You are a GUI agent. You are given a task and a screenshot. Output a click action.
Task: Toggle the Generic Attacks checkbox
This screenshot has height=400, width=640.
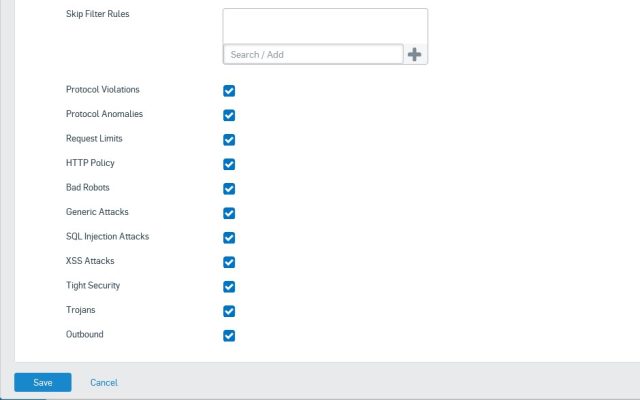click(x=229, y=213)
